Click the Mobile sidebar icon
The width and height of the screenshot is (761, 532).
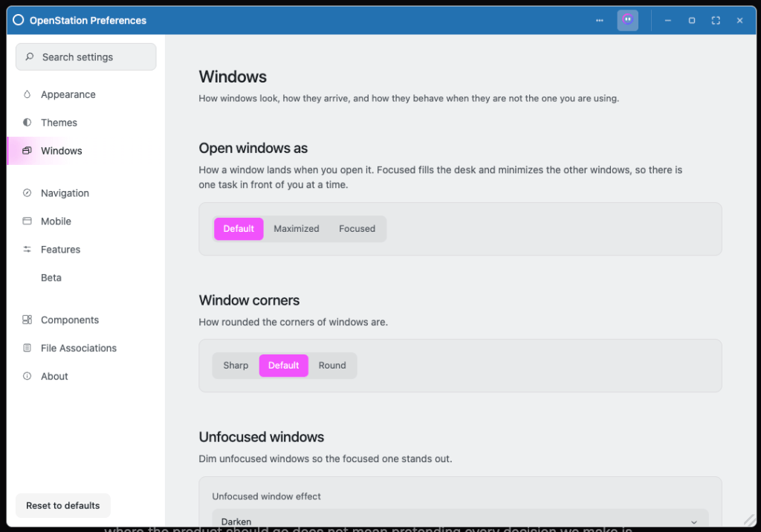[x=27, y=221]
